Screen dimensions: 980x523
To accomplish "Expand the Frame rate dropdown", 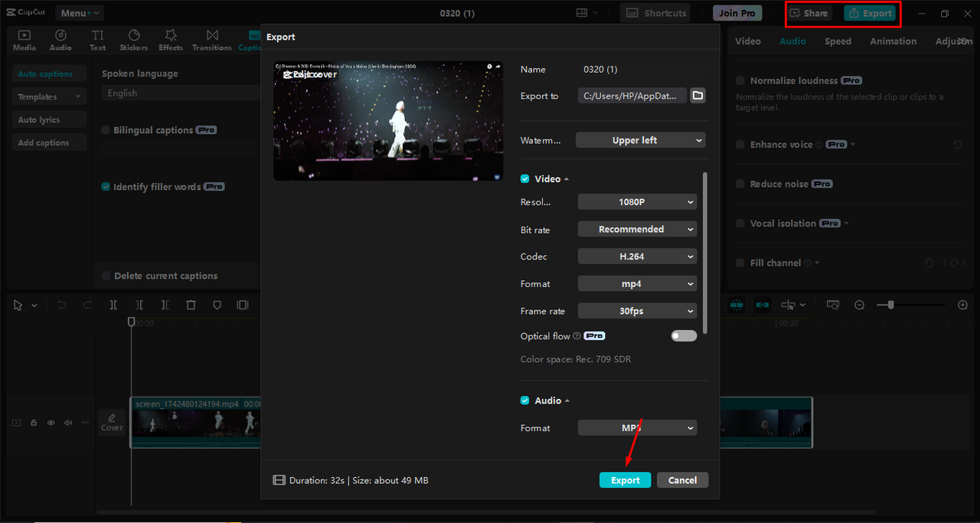I will (637, 310).
